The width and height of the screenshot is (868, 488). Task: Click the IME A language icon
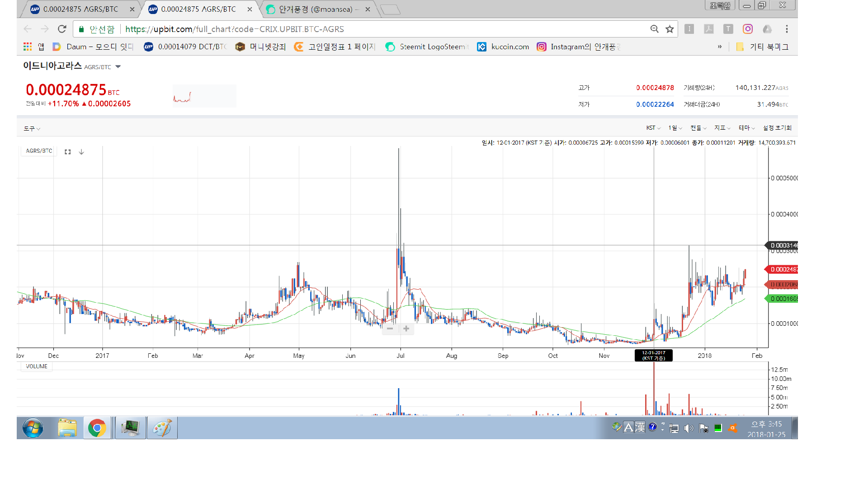tap(628, 427)
